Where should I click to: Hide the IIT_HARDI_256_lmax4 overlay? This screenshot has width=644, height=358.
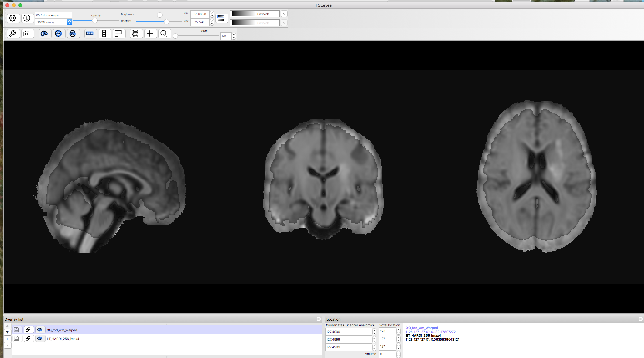pos(40,339)
